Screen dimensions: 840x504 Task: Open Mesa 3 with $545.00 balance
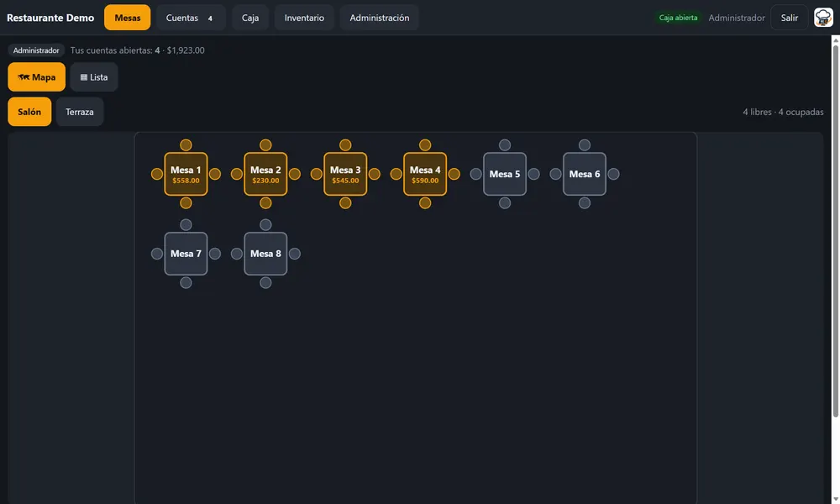[x=345, y=174]
